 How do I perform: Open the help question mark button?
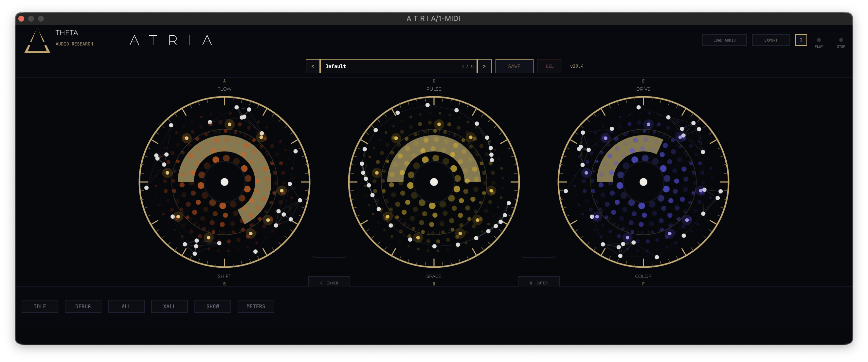tap(801, 40)
